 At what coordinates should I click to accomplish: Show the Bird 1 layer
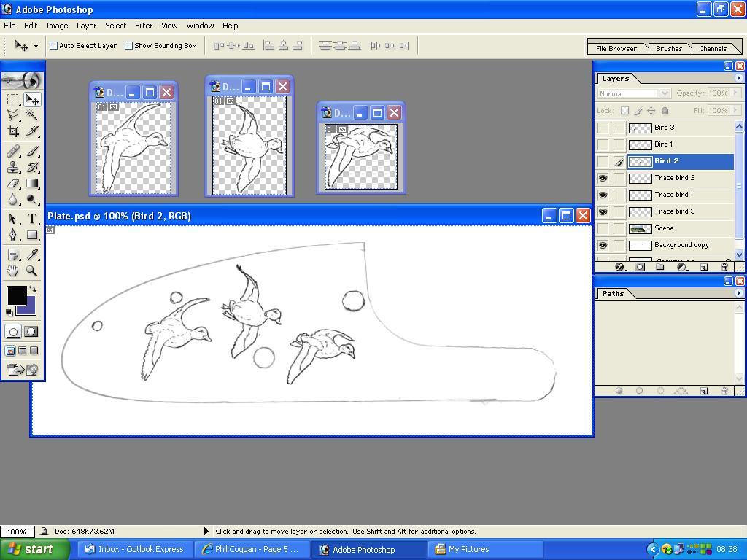603,144
